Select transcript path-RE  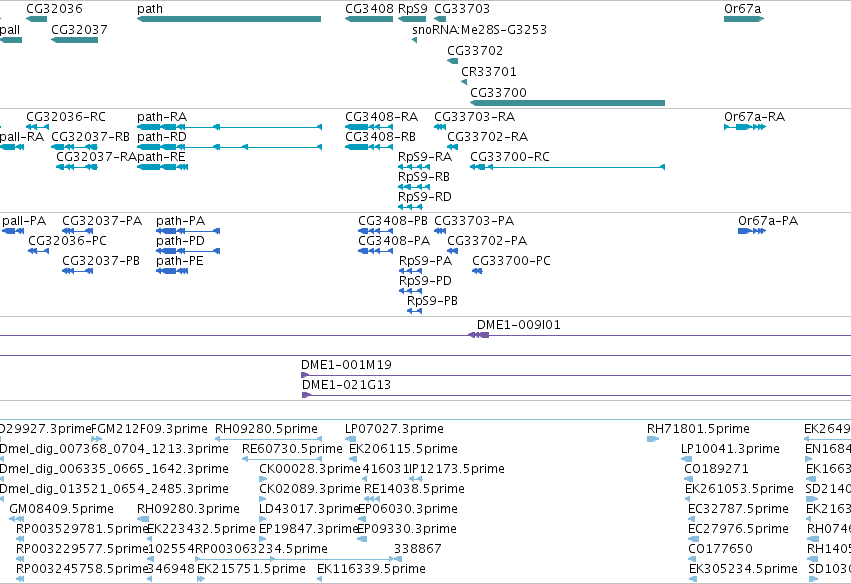click(x=162, y=167)
